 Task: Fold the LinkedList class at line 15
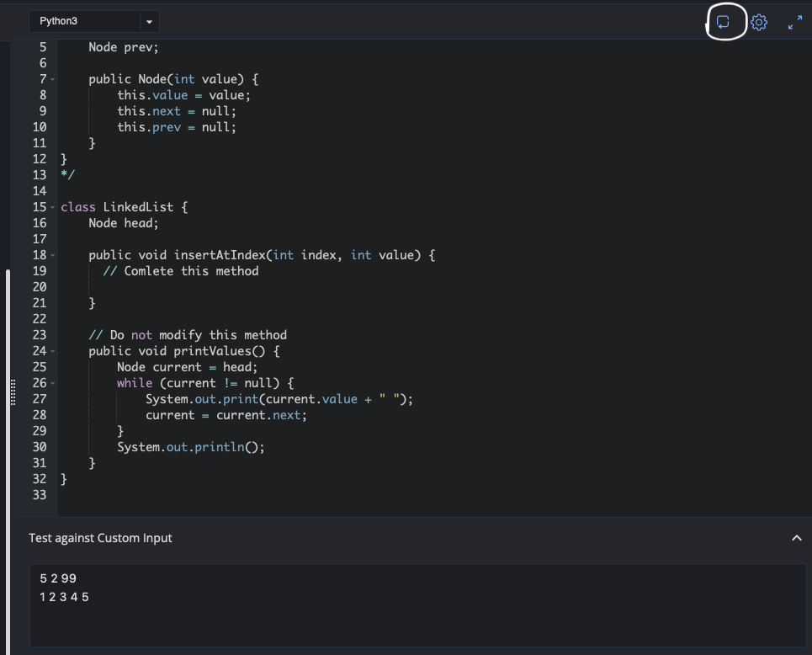53,207
